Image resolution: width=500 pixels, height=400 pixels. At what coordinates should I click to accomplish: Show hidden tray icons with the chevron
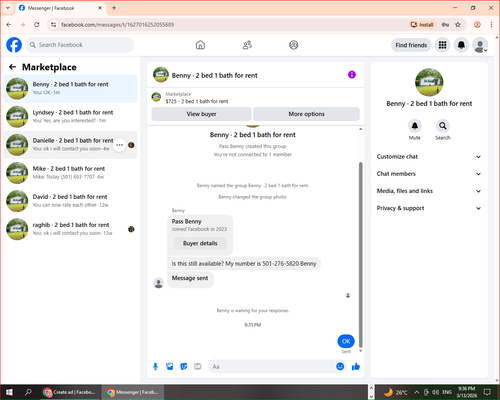417,392
